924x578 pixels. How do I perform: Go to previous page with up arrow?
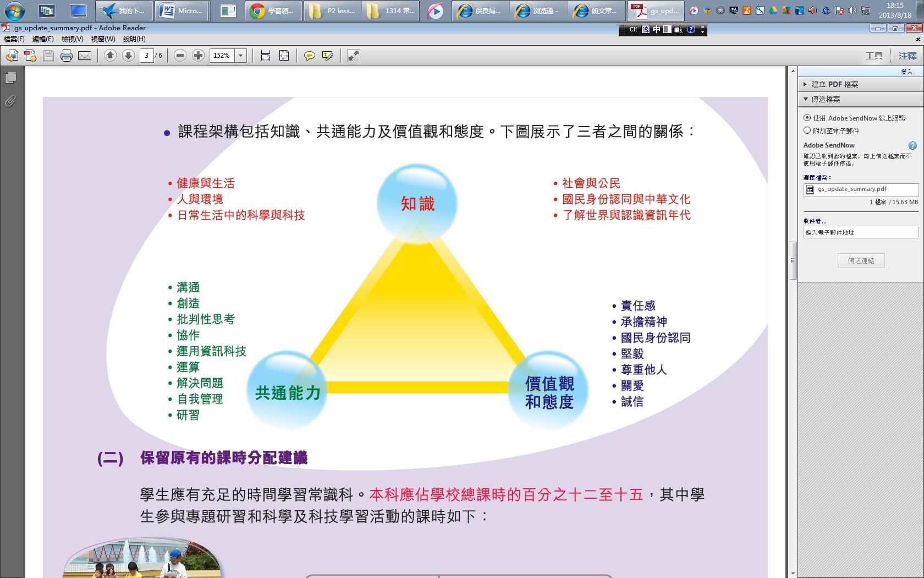click(110, 55)
